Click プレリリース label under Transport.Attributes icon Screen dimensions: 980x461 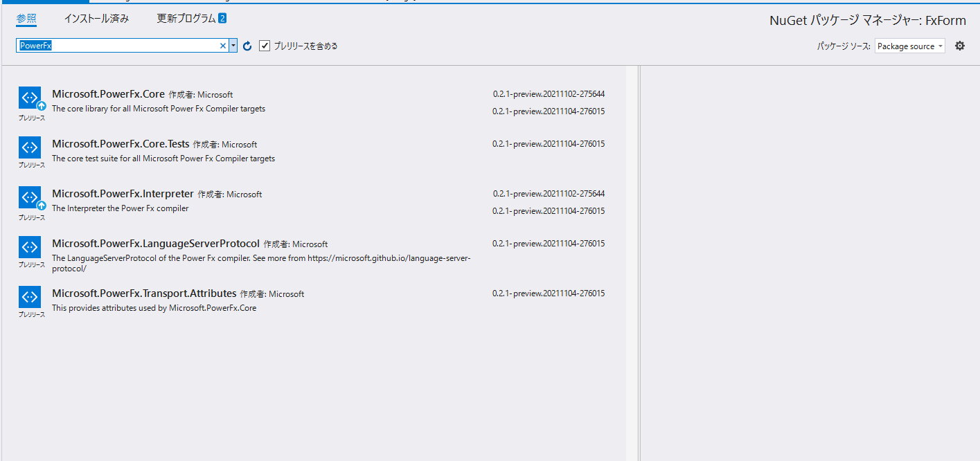pyautogui.click(x=32, y=314)
